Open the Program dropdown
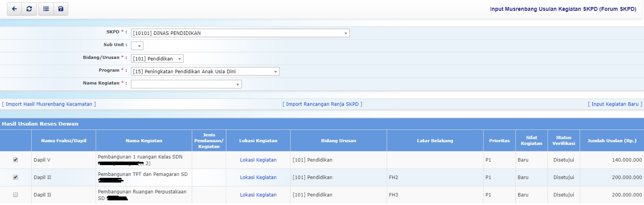 pos(205,71)
